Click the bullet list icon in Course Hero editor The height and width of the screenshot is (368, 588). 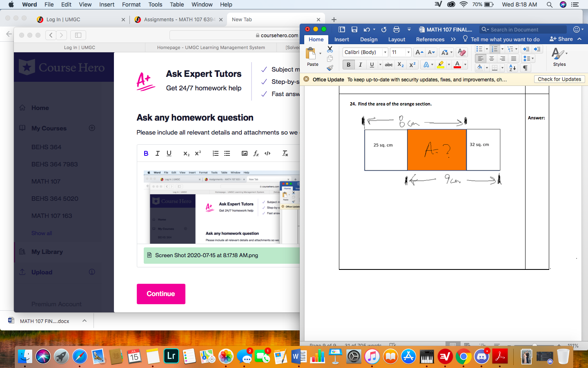[x=227, y=153]
